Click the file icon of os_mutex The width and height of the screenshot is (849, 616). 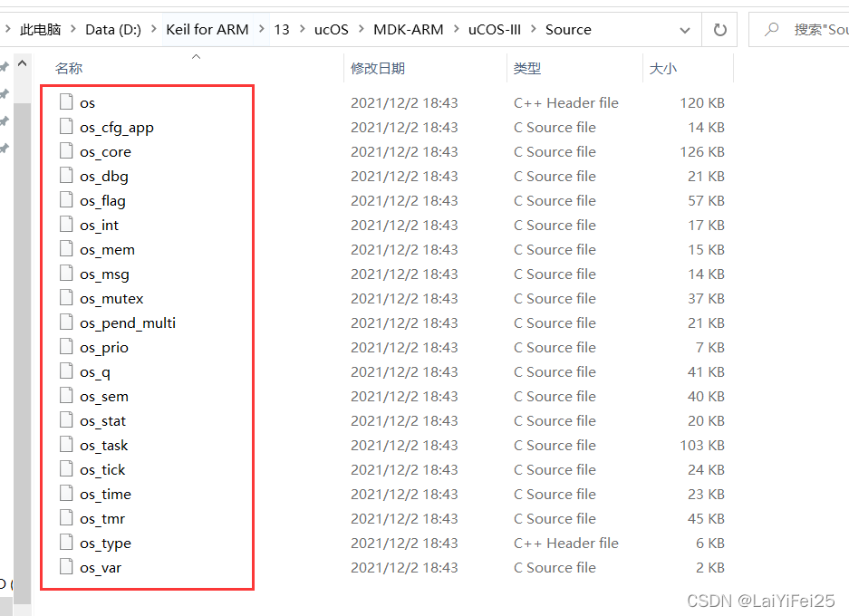pyautogui.click(x=66, y=296)
